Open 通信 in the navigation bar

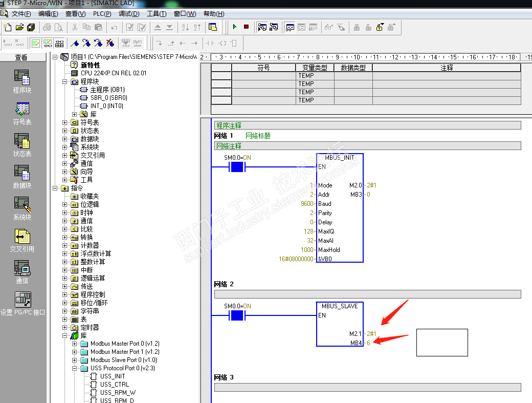point(22,272)
